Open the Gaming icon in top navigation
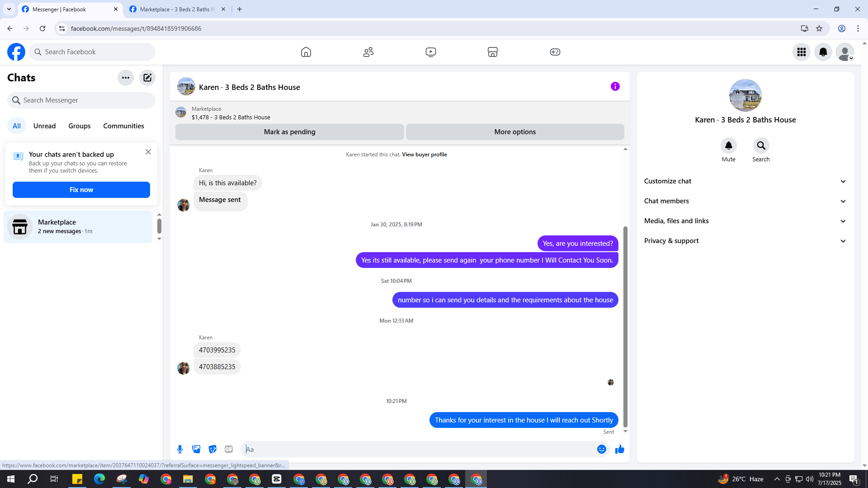868x488 pixels. pos(555,52)
